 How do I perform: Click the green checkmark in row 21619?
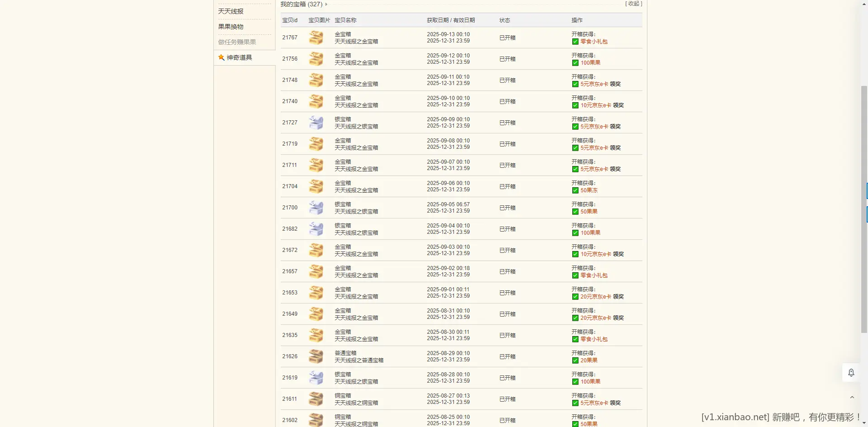575,382
